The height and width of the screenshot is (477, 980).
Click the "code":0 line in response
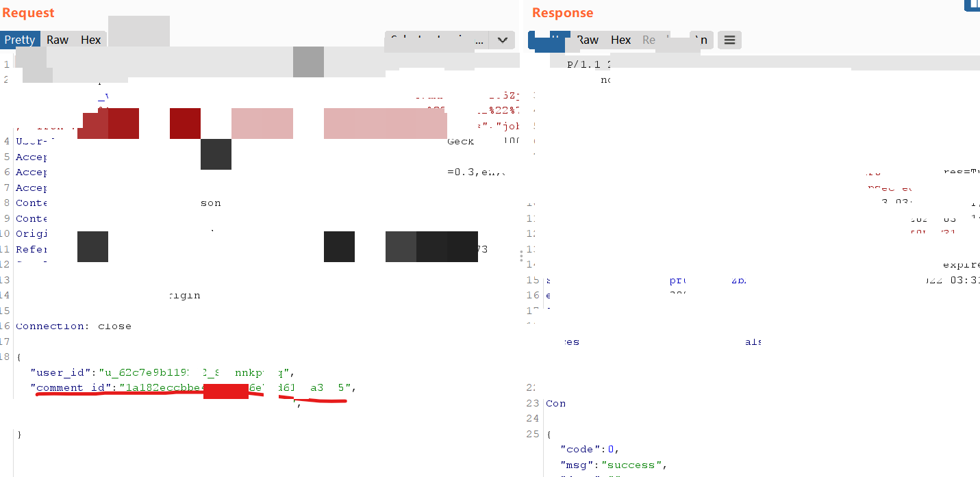[590, 449]
